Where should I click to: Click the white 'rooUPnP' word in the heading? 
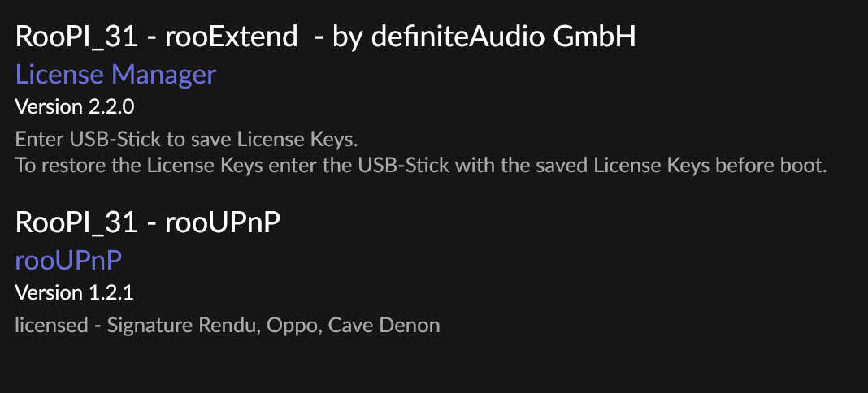pyautogui.click(x=223, y=222)
